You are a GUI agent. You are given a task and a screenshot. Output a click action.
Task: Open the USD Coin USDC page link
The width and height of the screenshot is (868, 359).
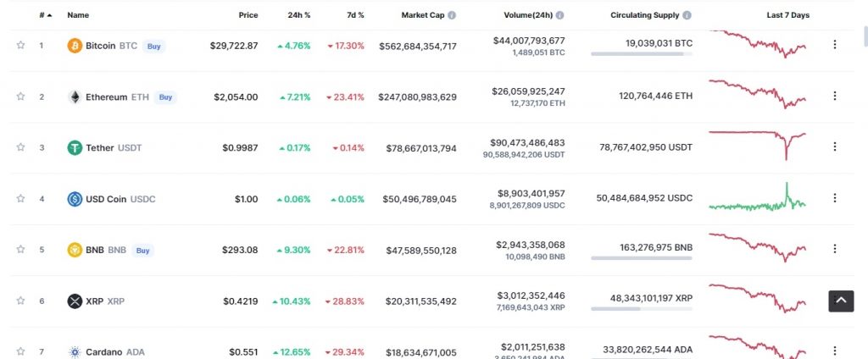pyautogui.click(x=120, y=199)
